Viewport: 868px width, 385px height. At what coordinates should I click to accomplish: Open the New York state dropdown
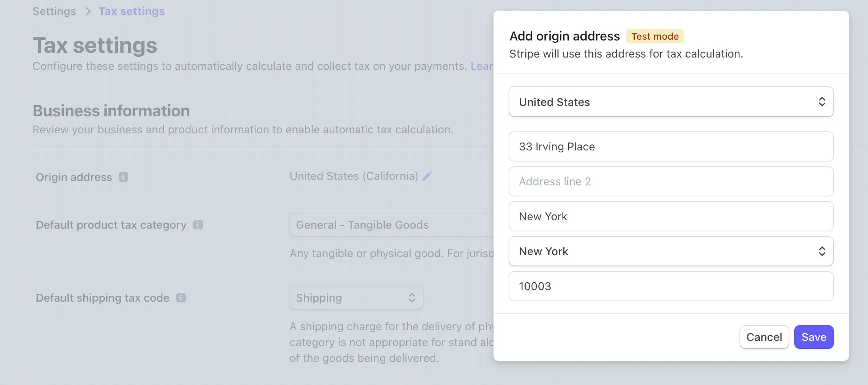(671, 251)
